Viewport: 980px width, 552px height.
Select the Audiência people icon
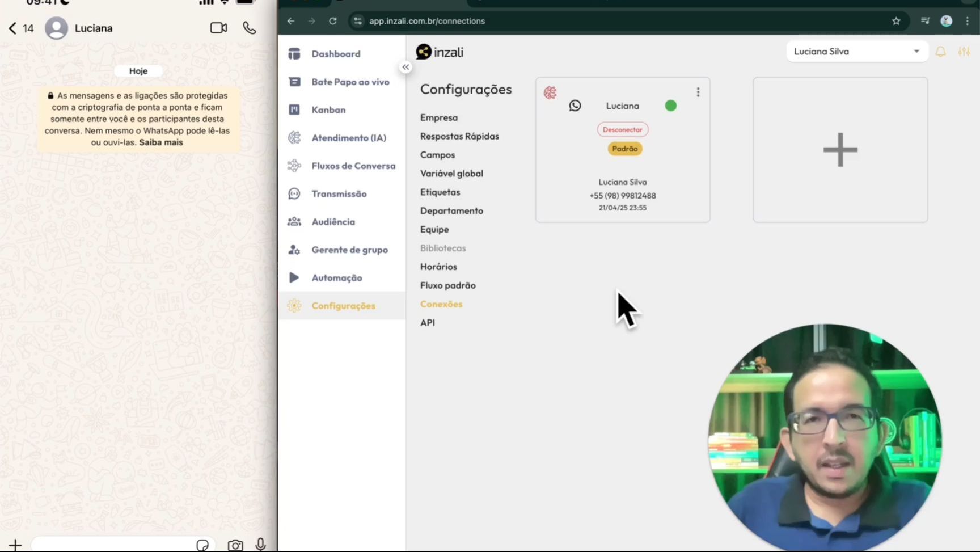tap(294, 222)
